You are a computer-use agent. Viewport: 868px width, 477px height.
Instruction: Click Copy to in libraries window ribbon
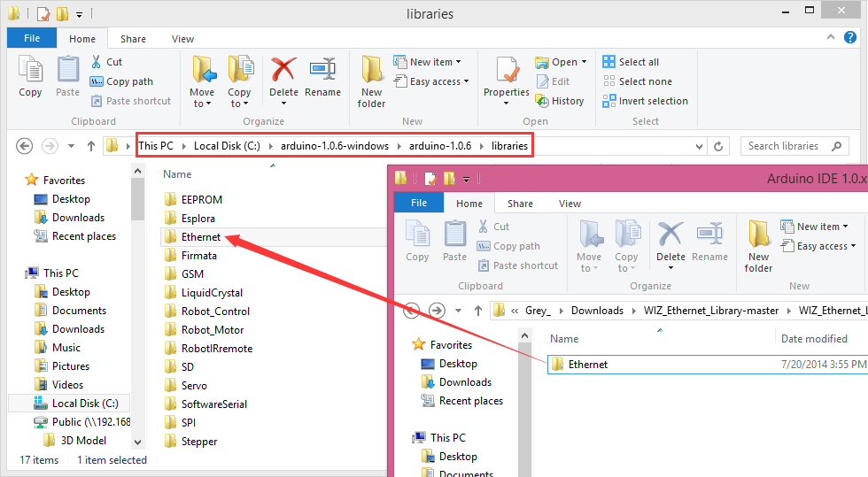click(x=240, y=82)
